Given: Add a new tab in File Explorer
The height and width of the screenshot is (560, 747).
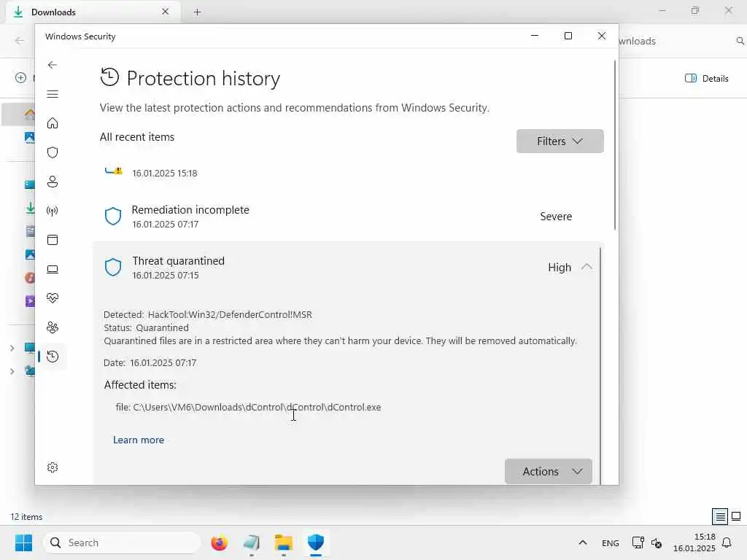Looking at the screenshot, I should 197,12.
